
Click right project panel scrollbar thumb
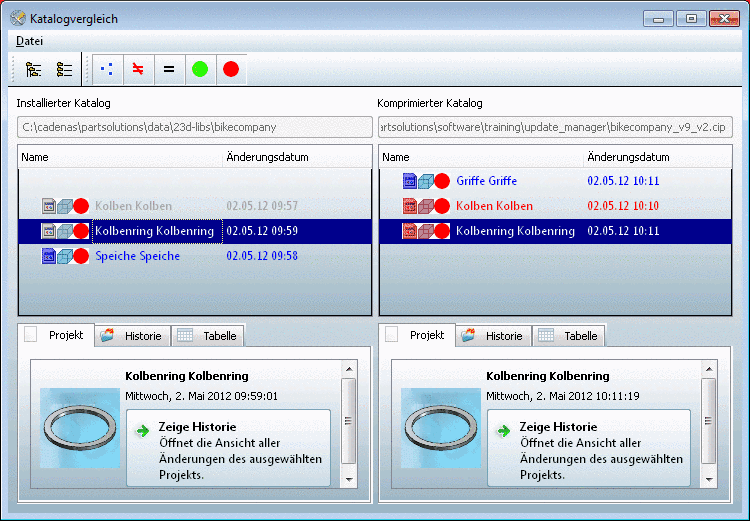coord(709,421)
